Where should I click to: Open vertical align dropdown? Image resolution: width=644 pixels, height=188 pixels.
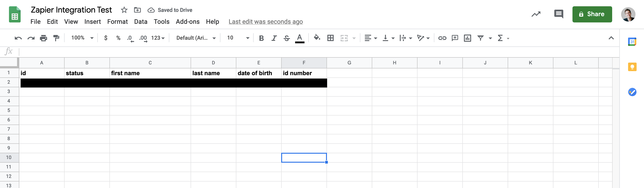(x=389, y=38)
